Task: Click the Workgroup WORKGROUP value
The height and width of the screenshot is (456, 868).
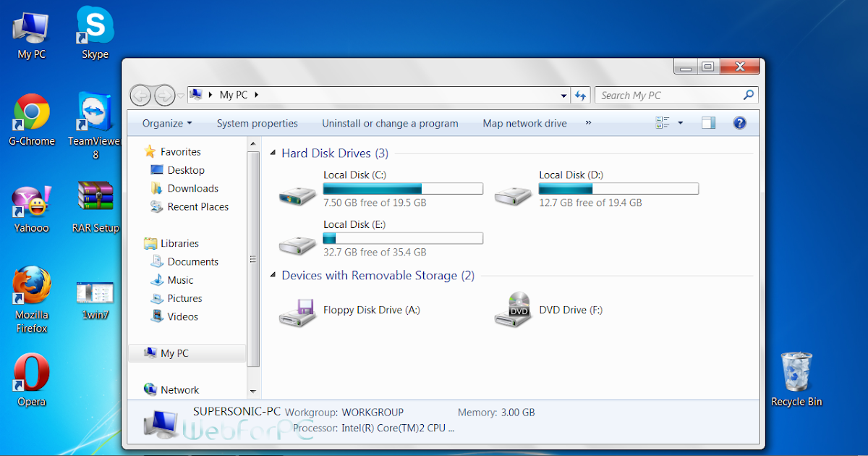Action: coord(373,413)
